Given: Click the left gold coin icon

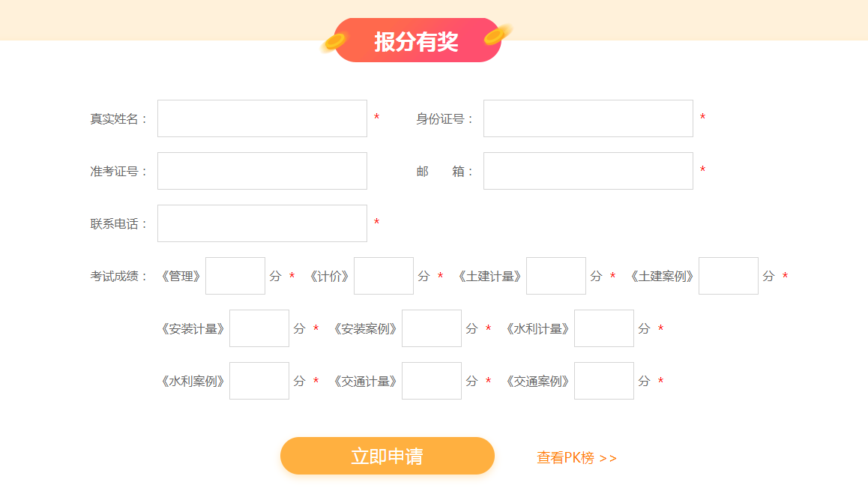Looking at the screenshot, I should pyautogui.click(x=332, y=43).
